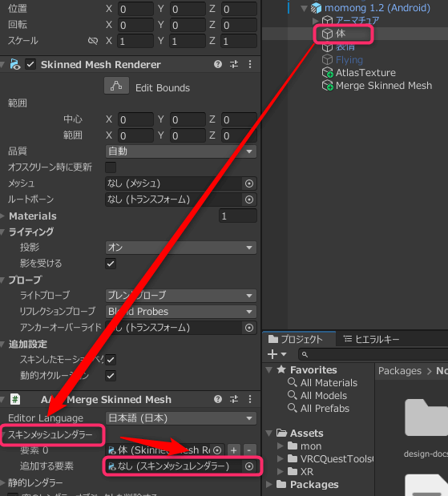Click the Materials count field

237,216
